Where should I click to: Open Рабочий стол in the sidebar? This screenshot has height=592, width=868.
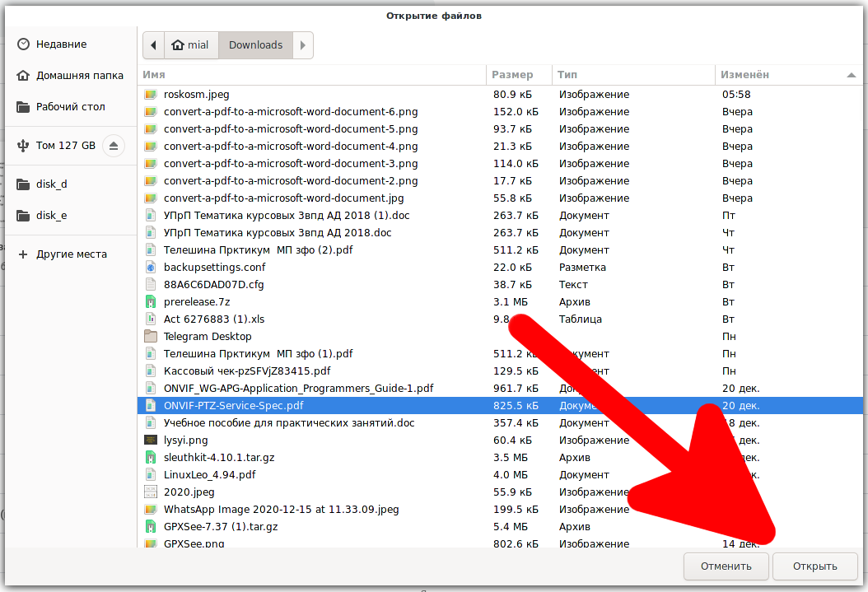(x=70, y=107)
